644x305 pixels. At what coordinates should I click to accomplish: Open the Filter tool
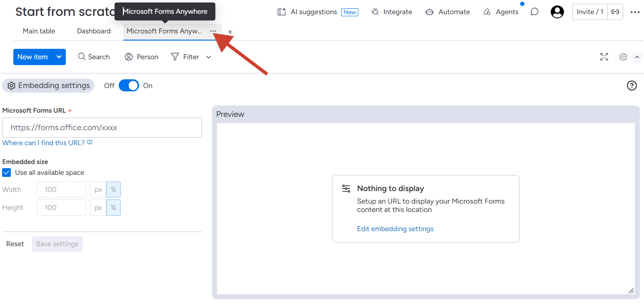pyautogui.click(x=185, y=57)
